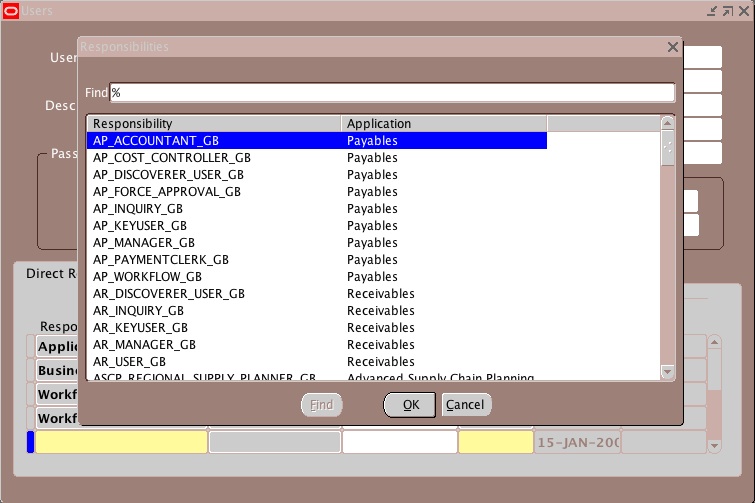Click the Find button in dialog

tap(322, 405)
